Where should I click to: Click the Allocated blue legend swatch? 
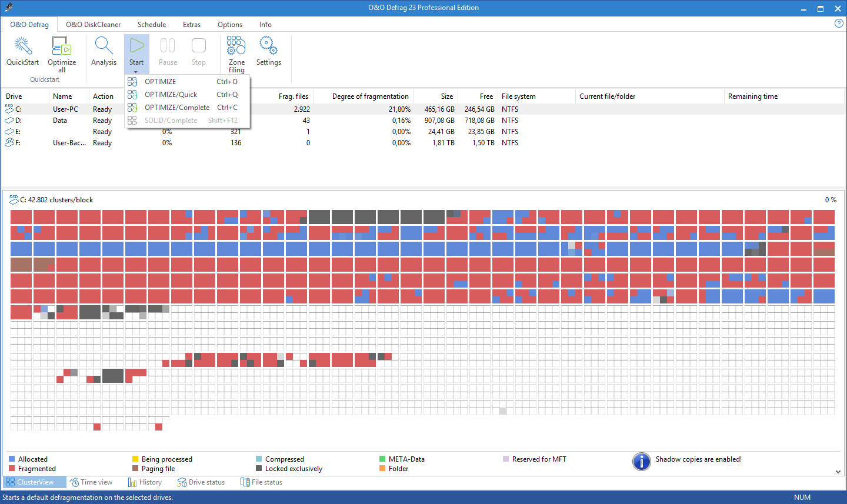point(12,459)
